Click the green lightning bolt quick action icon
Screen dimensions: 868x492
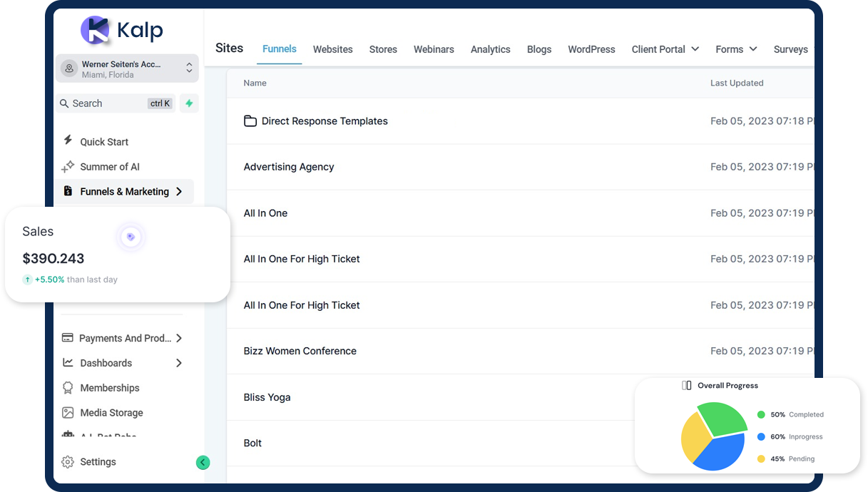coord(189,103)
